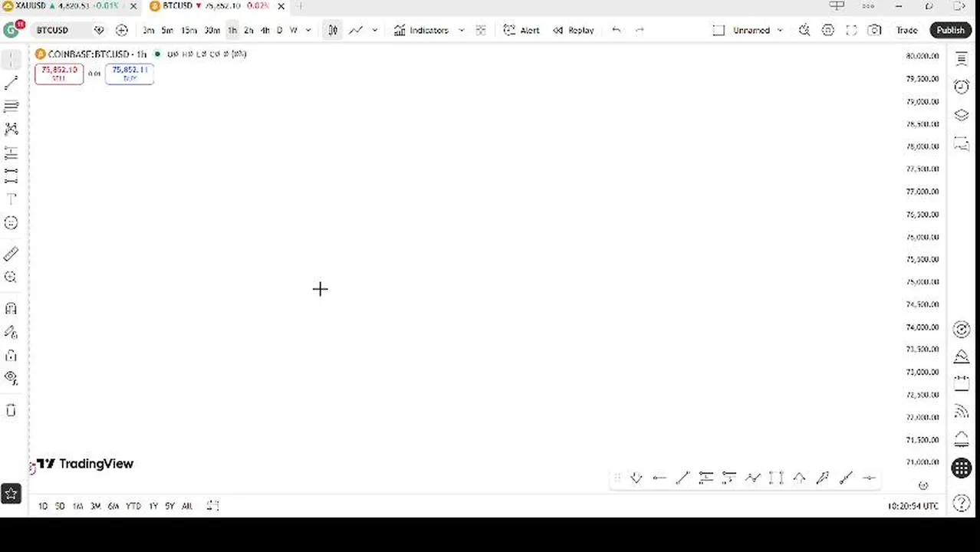Image resolution: width=980 pixels, height=552 pixels.
Task: Click the Replay button
Action: pos(574,30)
